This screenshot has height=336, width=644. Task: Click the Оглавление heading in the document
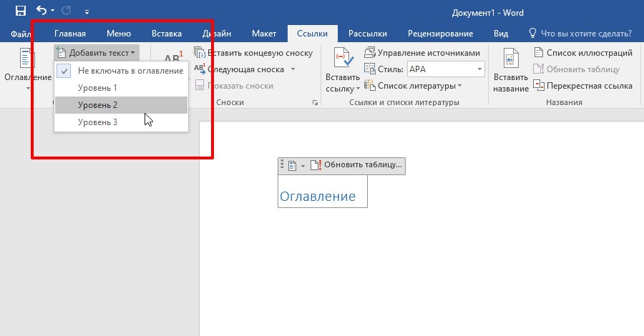tap(318, 196)
